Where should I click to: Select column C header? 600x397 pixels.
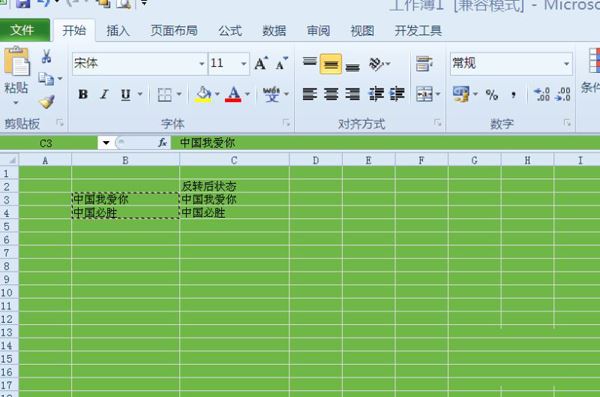pyautogui.click(x=234, y=160)
